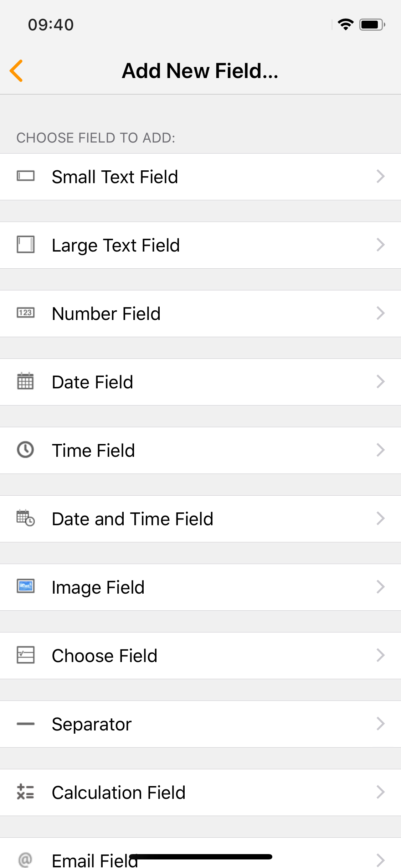401x868 pixels.
Task: Tap the Choose Field checklist icon
Action: (26, 655)
